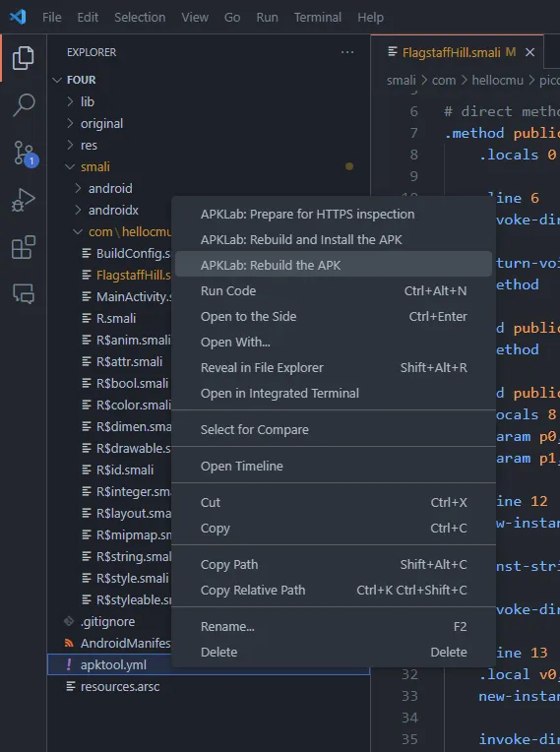560x752 pixels.
Task: Open R$bool.smali in the file tree
Action: pos(132,383)
